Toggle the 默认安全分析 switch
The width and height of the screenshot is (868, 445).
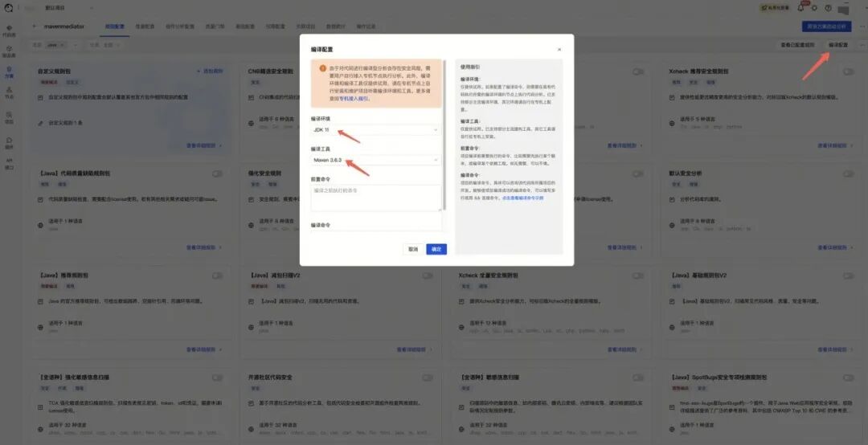[848, 174]
